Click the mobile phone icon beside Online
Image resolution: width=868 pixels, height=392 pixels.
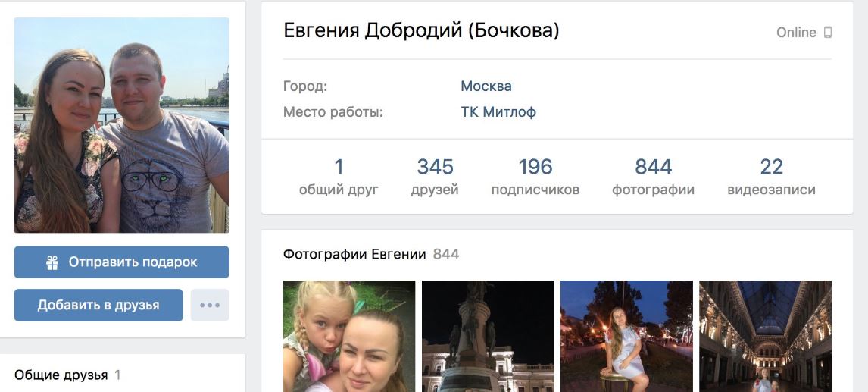click(828, 32)
